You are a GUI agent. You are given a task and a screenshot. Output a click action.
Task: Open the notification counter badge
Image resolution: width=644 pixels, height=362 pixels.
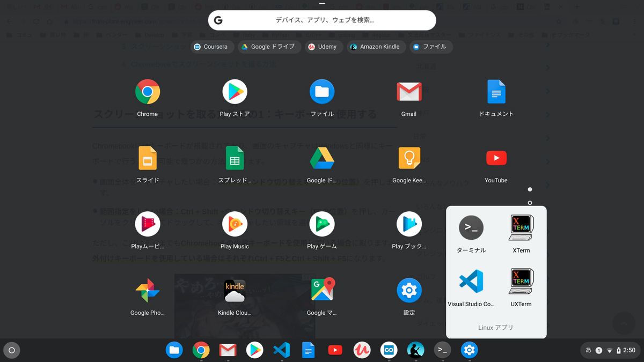(599, 350)
